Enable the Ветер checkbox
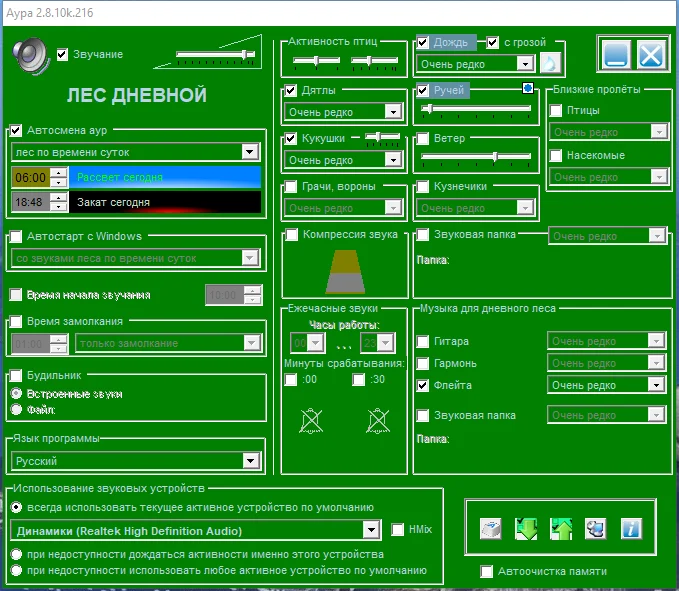679x591 pixels. pyautogui.click(x=423, y=139)
